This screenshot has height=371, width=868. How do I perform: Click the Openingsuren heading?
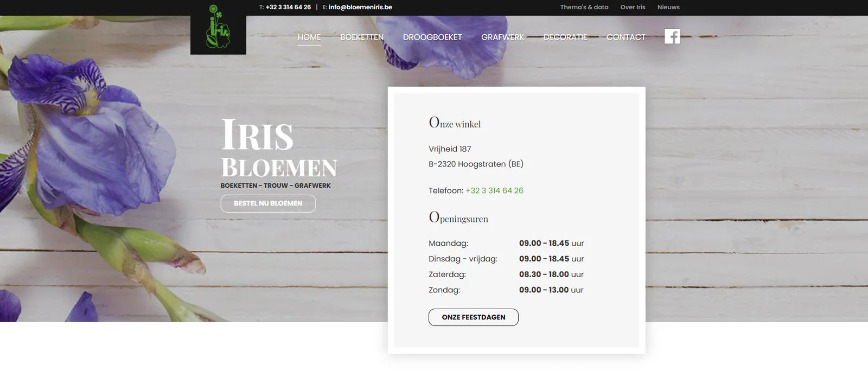point(458,218)
